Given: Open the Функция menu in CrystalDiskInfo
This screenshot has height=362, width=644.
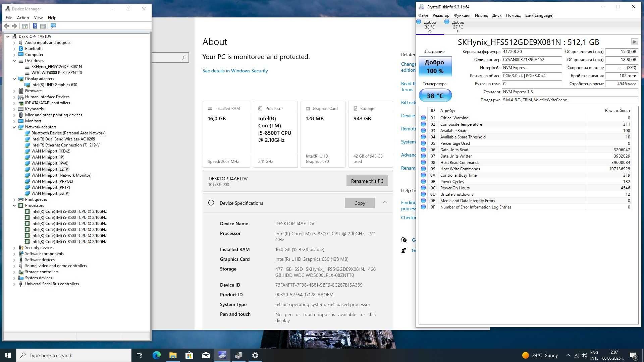Looking at the screenshot, I should tap(462, 15).
